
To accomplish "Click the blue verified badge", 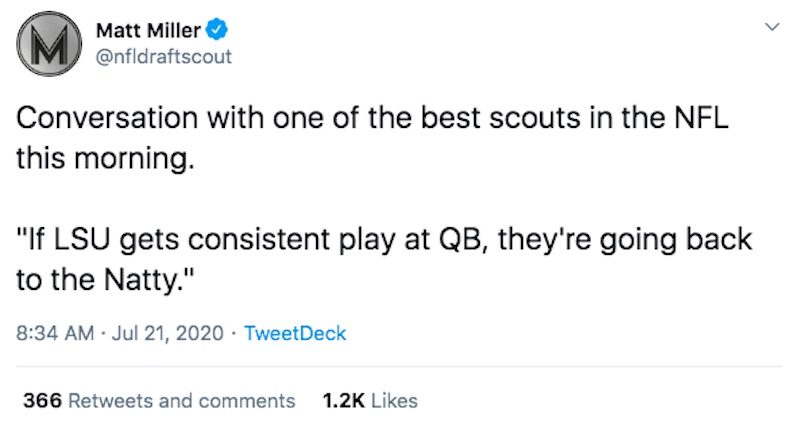I will point(217,30).
